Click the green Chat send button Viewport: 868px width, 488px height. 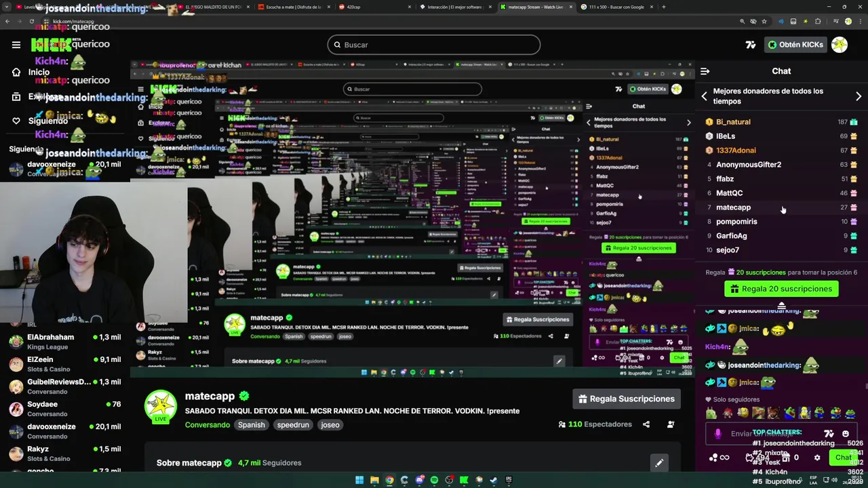point(843,457)
